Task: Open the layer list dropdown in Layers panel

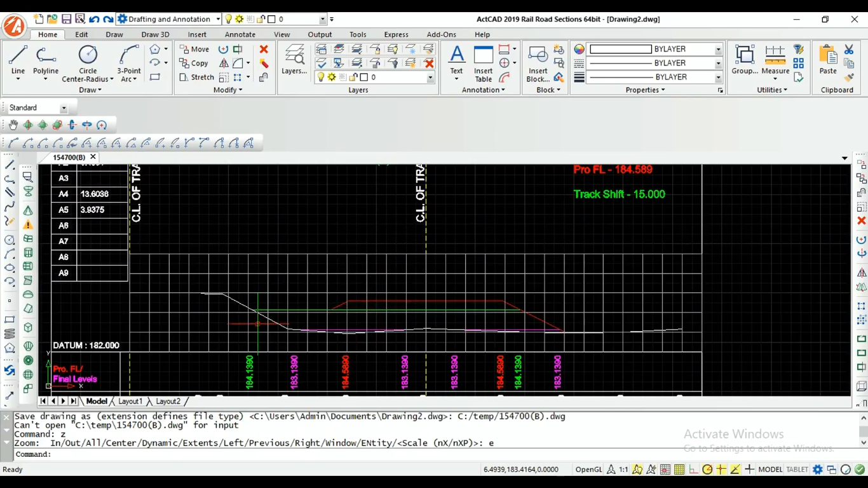Action: coord(430,78)
